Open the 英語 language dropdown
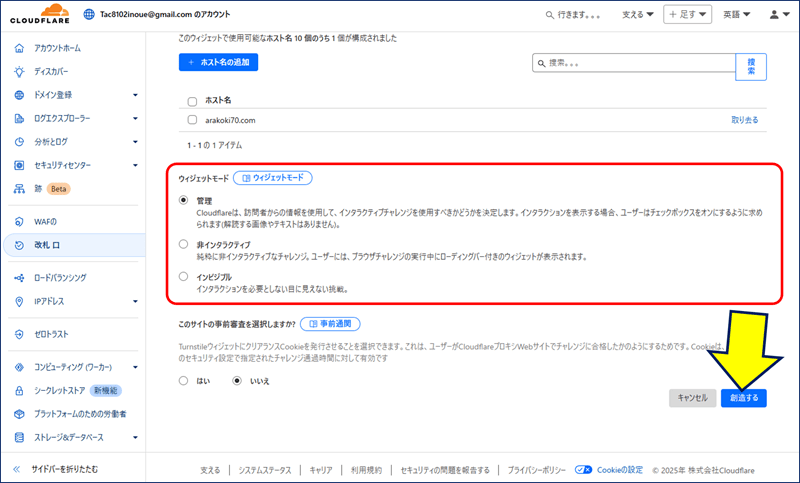Viewport: 800px width, 483px height. click(x=737, y=15)
